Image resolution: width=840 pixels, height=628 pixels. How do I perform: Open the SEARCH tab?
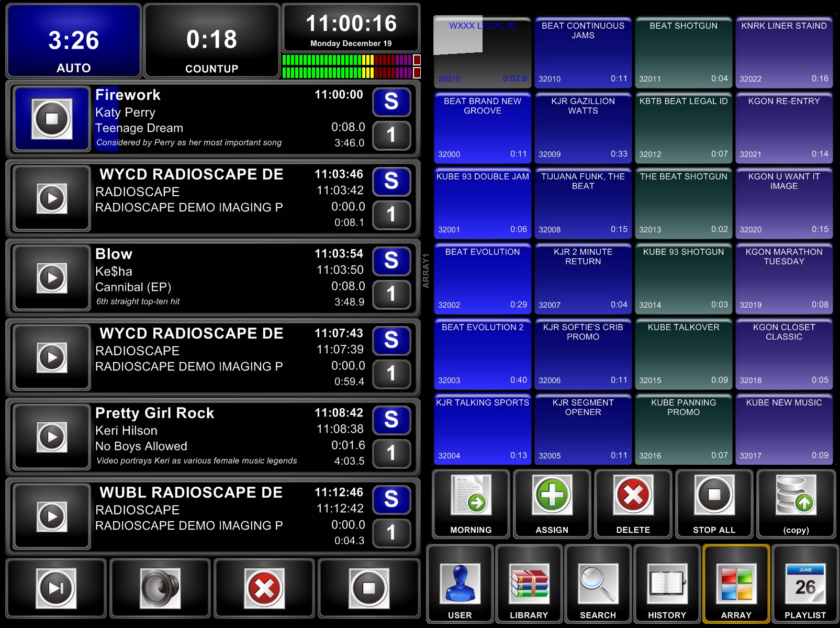(598, 584)
